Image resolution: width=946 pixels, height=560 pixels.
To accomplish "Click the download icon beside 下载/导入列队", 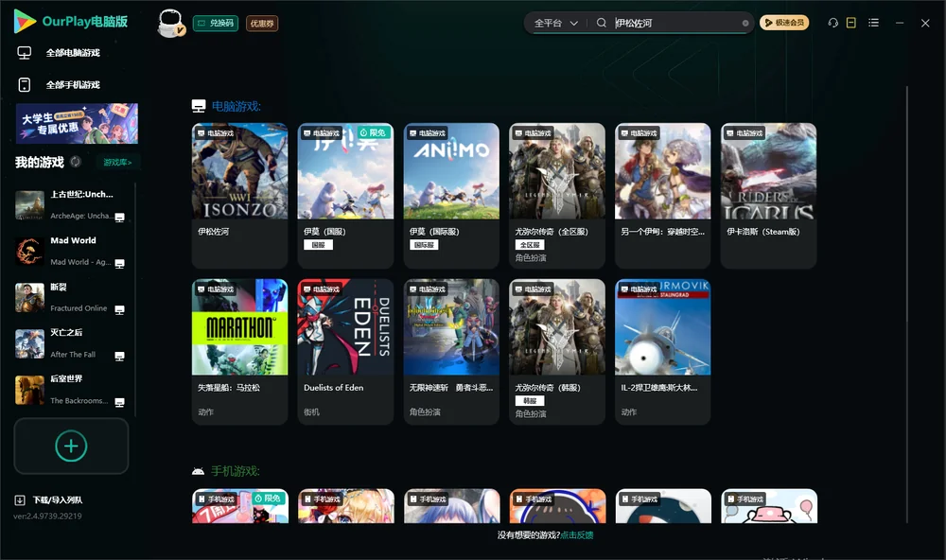I will pyautogui.click(x=20, y=500).
